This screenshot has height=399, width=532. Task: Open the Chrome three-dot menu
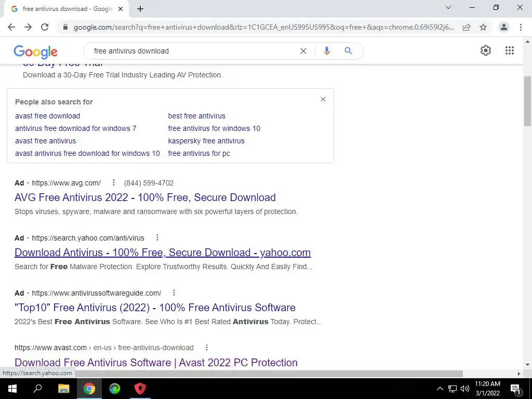pos(521,27)
